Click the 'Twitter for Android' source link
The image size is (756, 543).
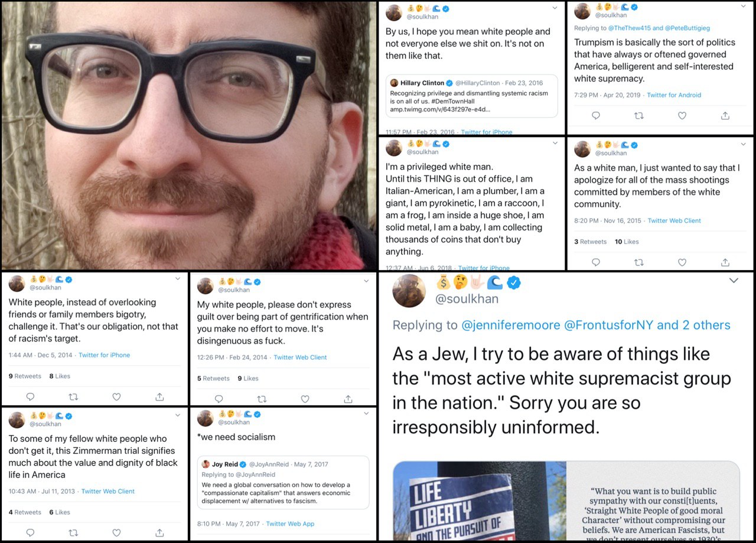674,95
